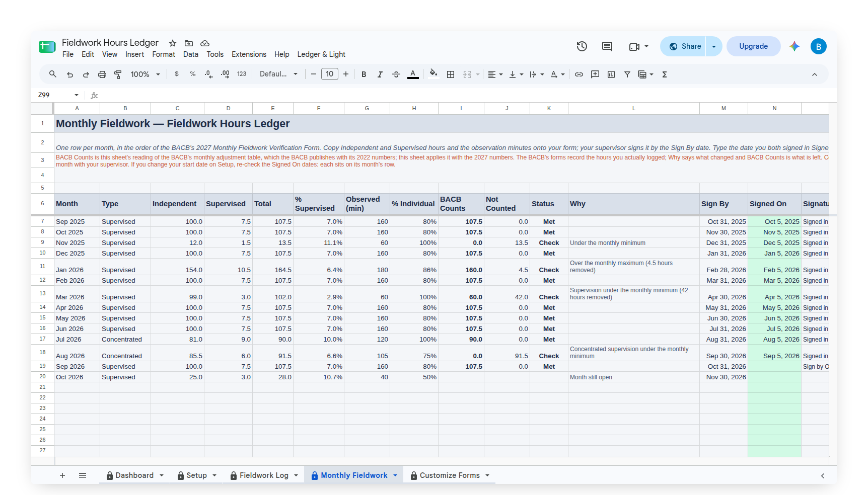Open the horizontal align dropdown
The height and width of the screenshot is (495, 868).
[495, 74]
